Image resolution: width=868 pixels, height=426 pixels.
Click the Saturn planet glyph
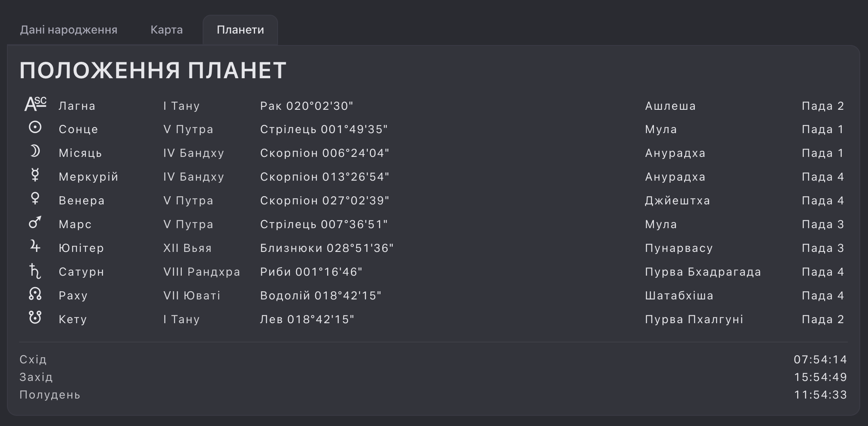point(35,271)
